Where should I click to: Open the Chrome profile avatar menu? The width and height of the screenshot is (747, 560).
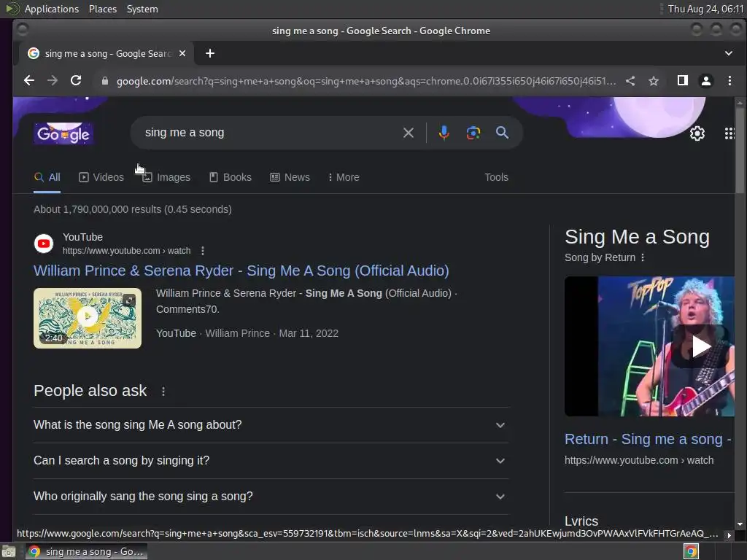(706, 81)
